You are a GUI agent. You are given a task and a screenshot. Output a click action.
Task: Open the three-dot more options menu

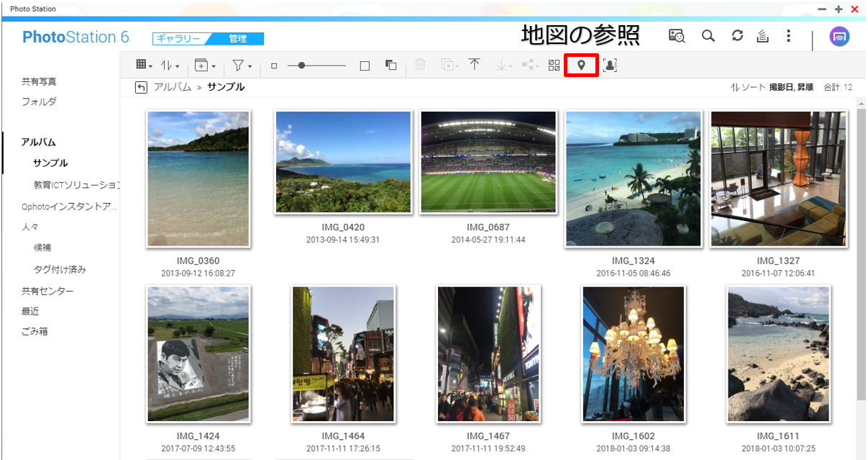pos(789,36)
